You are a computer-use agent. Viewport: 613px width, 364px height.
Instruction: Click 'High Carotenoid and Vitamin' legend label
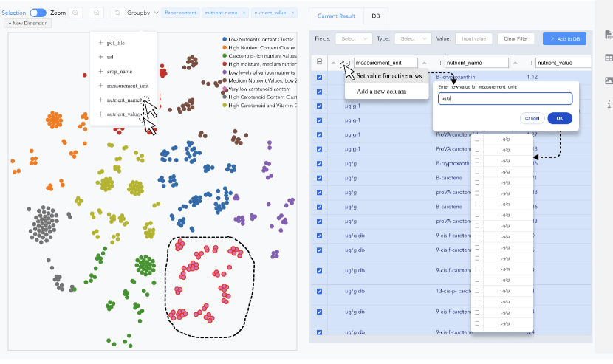coord(262,105)
